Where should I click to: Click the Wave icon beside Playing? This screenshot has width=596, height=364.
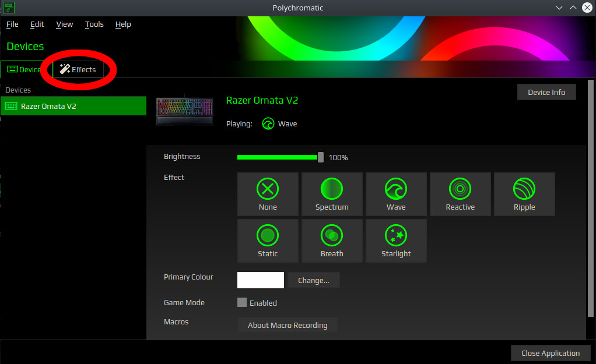point(268,123)
